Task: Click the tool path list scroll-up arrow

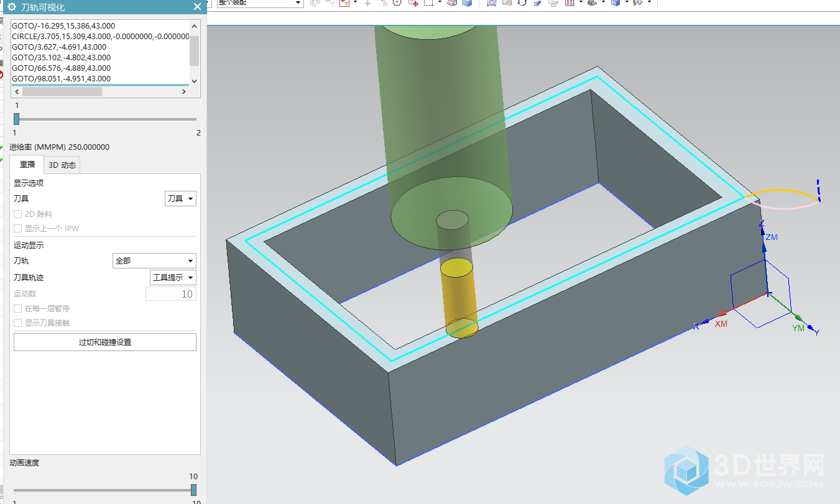Action: pyautogui.click(x=194, y=26)
